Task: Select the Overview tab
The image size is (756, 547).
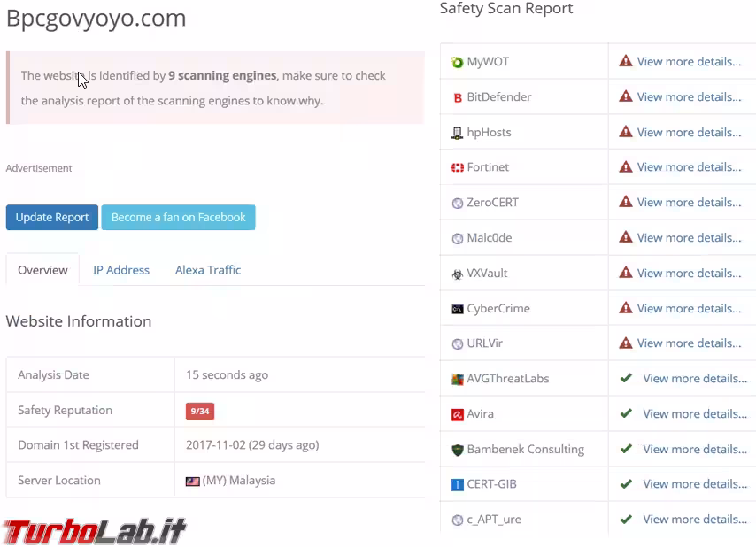Action: (42, 270)
